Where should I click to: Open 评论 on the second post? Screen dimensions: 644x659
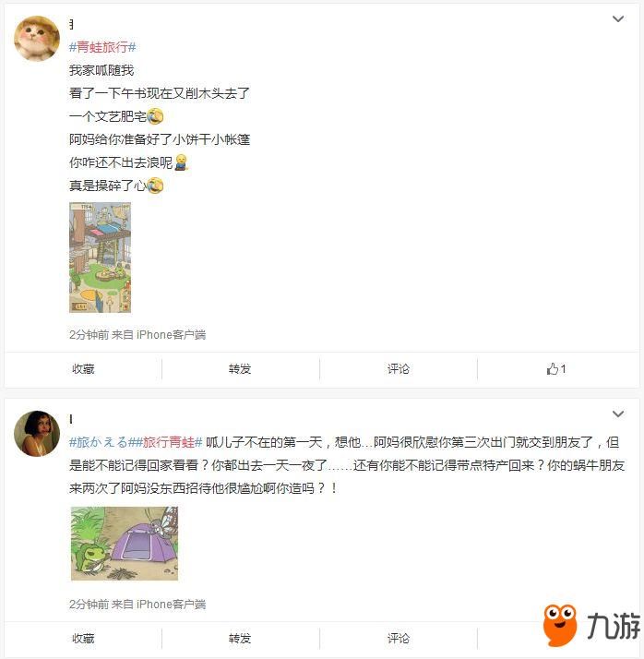pyautogui.click(x=399, y=639)
